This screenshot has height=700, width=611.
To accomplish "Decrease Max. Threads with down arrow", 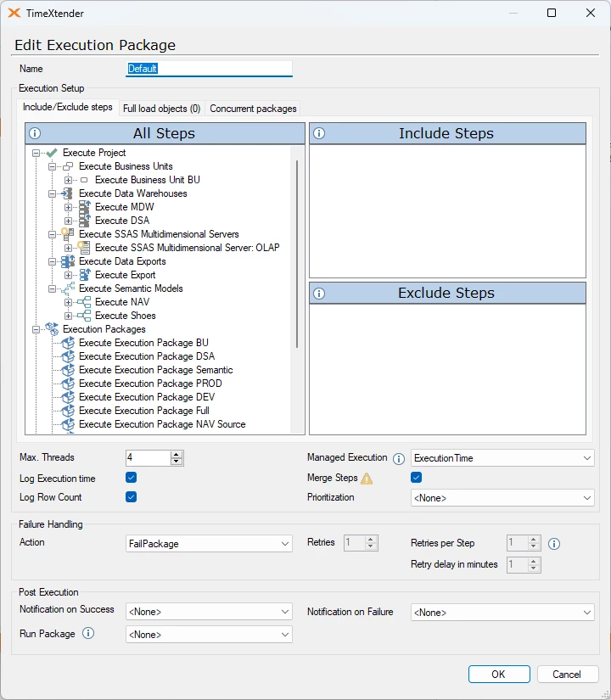I will pyautogui.click(x=177, y=462).
